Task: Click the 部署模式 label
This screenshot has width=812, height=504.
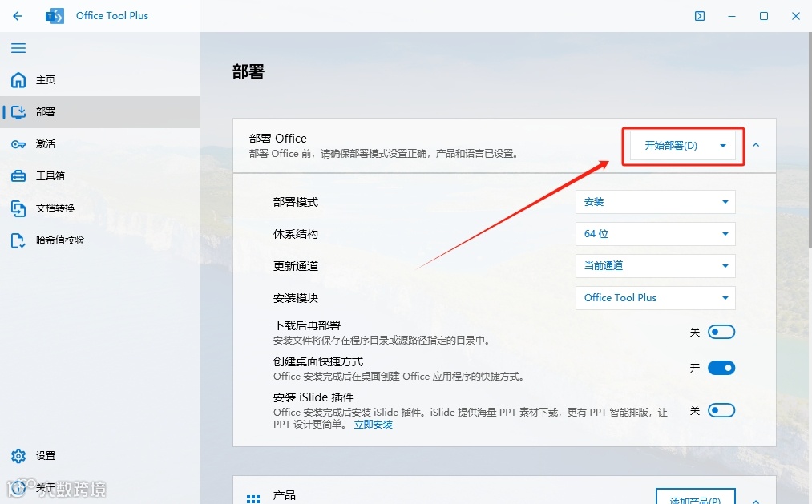Action: click(x=295, y=202)
